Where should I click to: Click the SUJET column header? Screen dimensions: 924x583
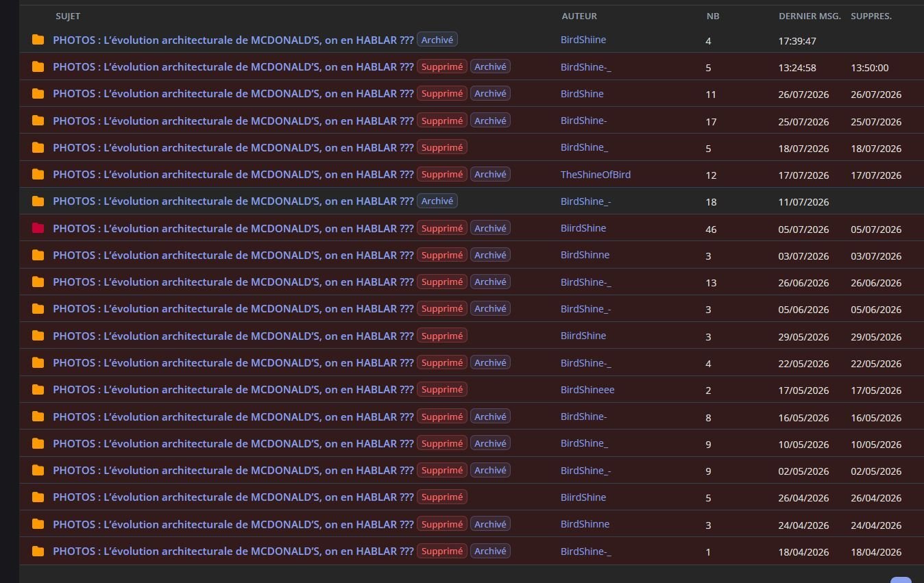[x=68, y=16]
